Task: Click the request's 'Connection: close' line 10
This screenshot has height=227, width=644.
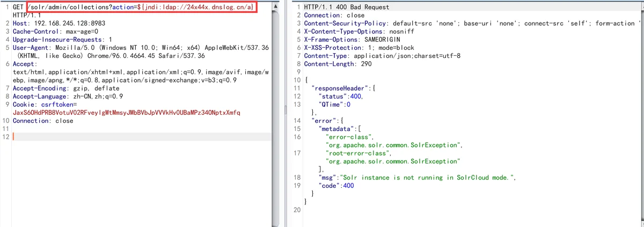Action: (x=42, y=121)
